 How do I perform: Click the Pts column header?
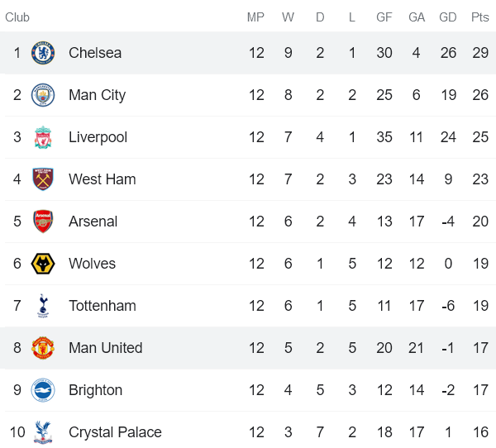coord(479,17)
